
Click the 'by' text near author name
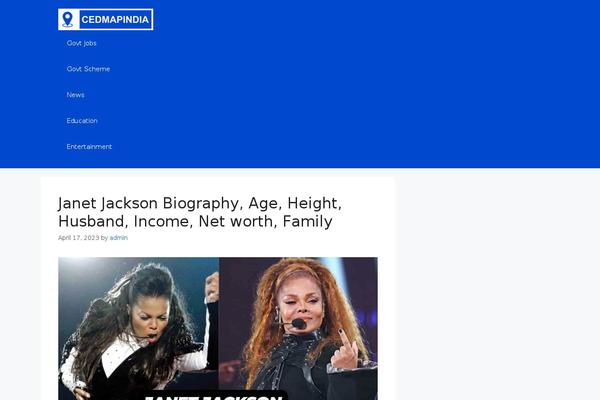point(104,238)
